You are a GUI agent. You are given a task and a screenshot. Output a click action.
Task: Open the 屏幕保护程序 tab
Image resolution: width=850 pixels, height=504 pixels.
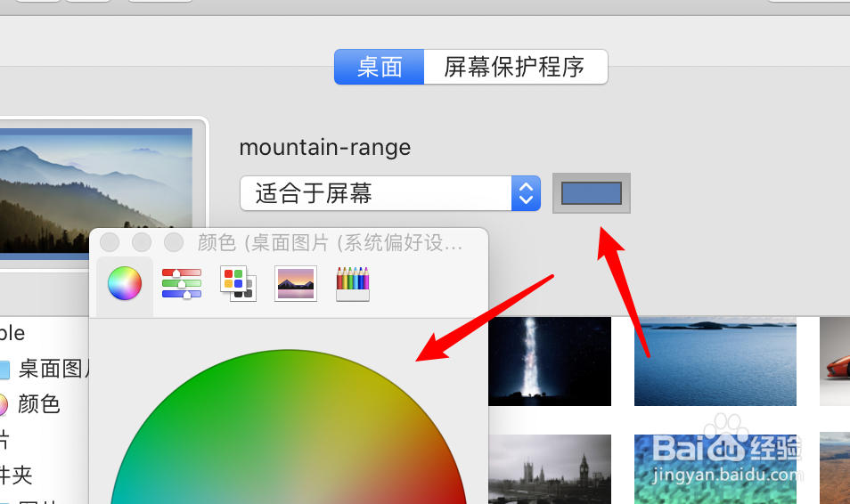pos(515,67)
